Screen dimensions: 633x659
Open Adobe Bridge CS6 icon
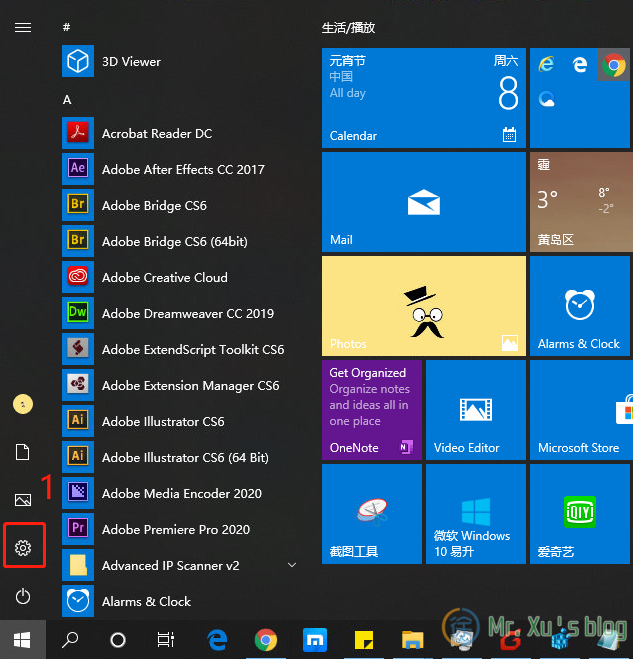click(x=78, y=205)
